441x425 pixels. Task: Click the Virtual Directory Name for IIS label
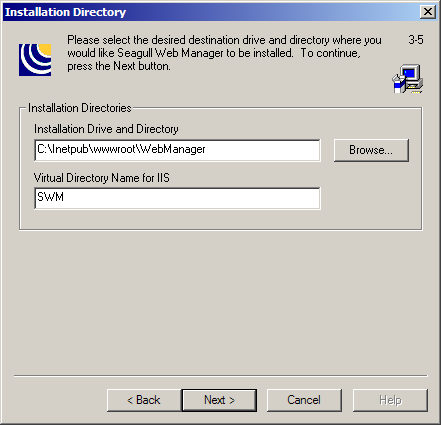pos(102,178)
